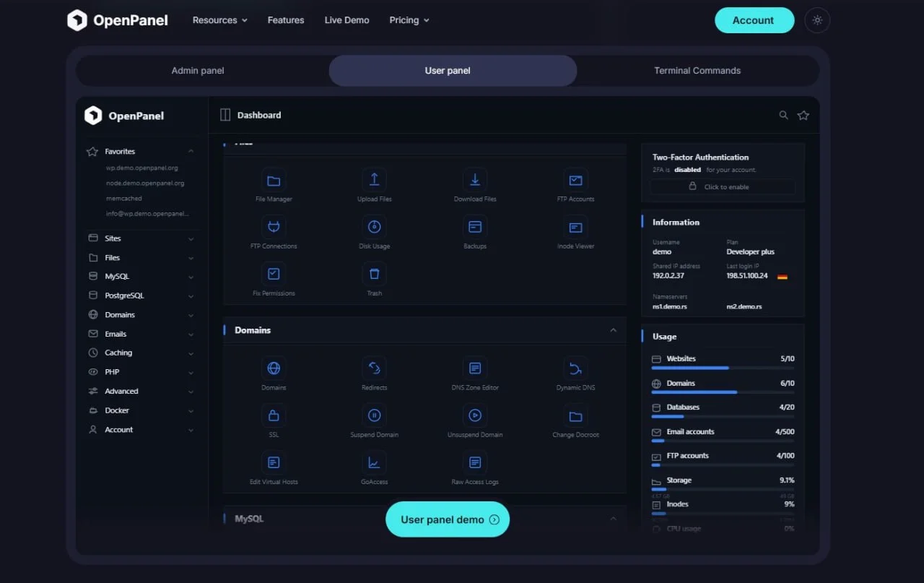Open the Change Docroot folder icon
This screenshot has height=583, width=924.
tap(575, 415)
